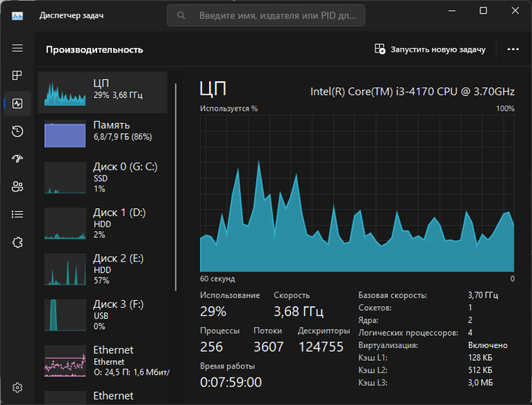Image resolution: width=532 pixels, height=405 pixels.
Task: Click the search magnifier icon
Action: click(x=181, y=16)
